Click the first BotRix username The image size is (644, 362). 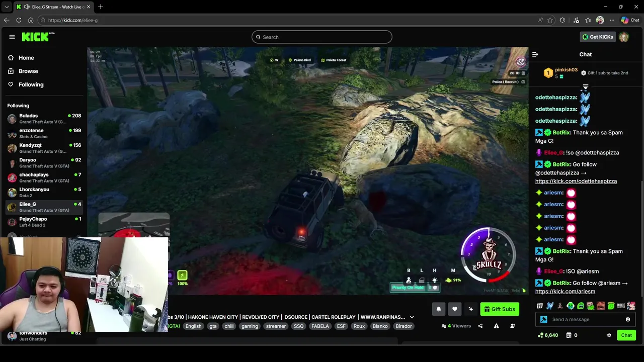[x=561, y=133]
